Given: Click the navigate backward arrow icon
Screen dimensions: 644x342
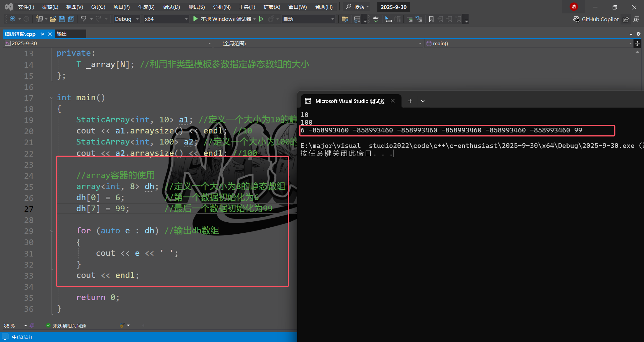Looking at the screenshot, I should 12,19.
